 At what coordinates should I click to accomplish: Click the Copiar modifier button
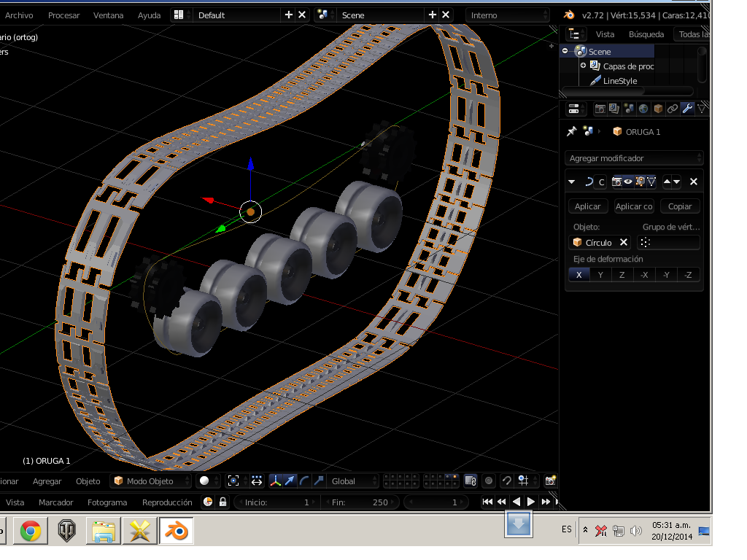click(680, 206)
